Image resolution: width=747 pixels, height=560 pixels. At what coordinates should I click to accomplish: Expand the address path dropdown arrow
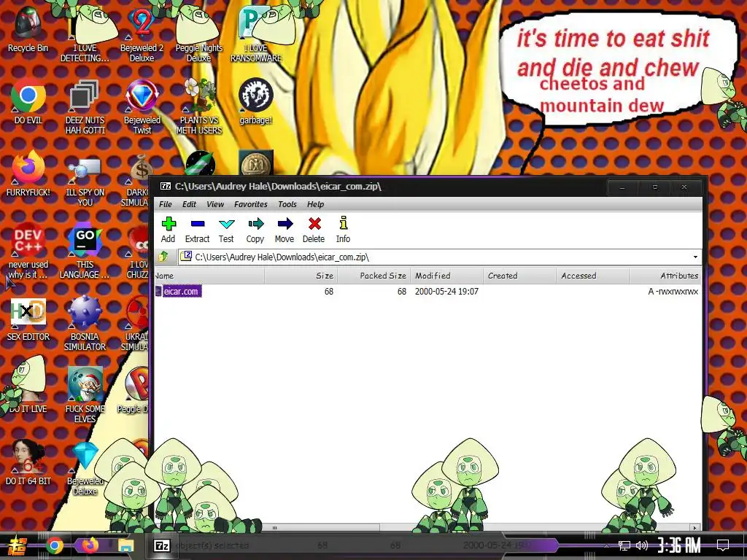pos(695,257)
